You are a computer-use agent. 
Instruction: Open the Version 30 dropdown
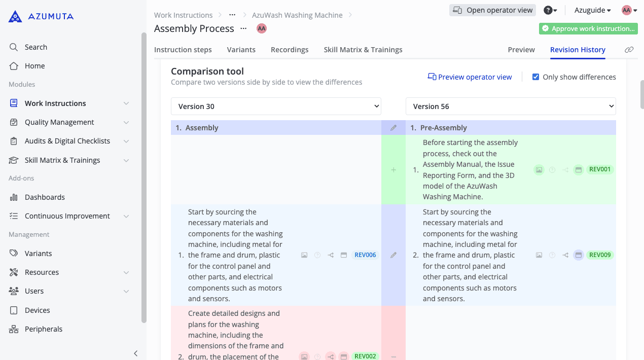[276, 106]
